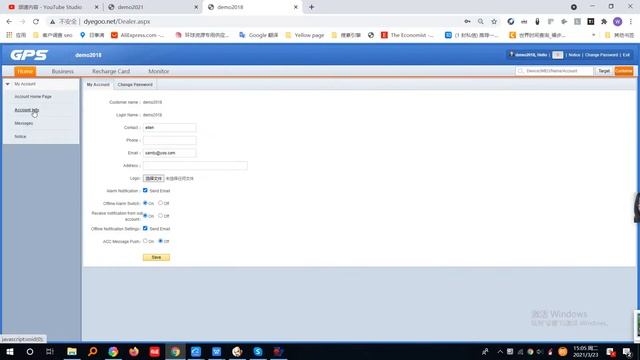Go to the Home navigation tab

click(x=25, y=71)
